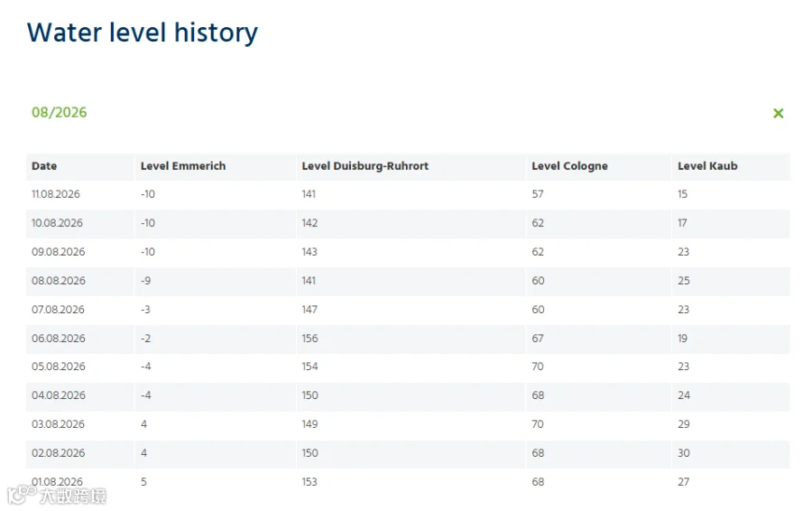Select the 06.08.2026 date cell
Viewport: 812px width, 511px height.
58,339
